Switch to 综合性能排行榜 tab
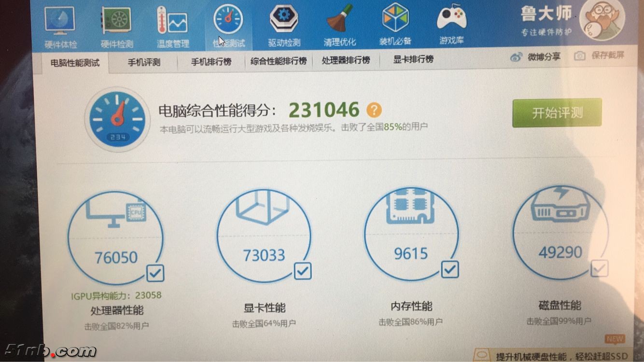 click(279, 61)
